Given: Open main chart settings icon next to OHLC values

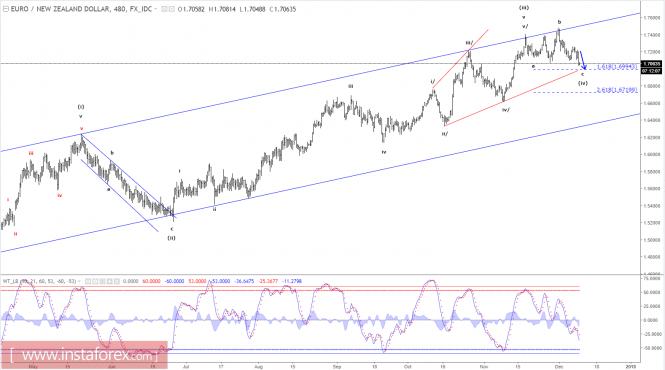Looking at the screenshot, I should [x=171, y=9].
